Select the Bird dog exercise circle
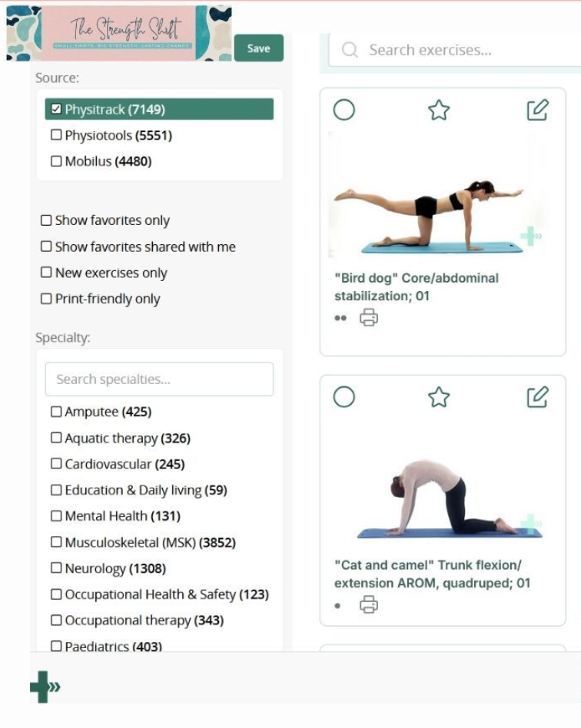The width and height of the screenshot is (581, 728). (x=344, y=110)
